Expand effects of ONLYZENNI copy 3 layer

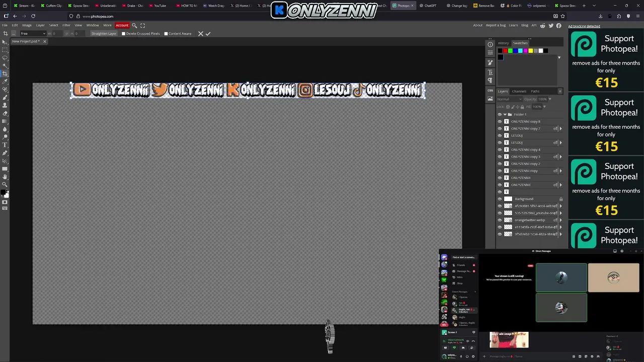click(x=560, y=156)
